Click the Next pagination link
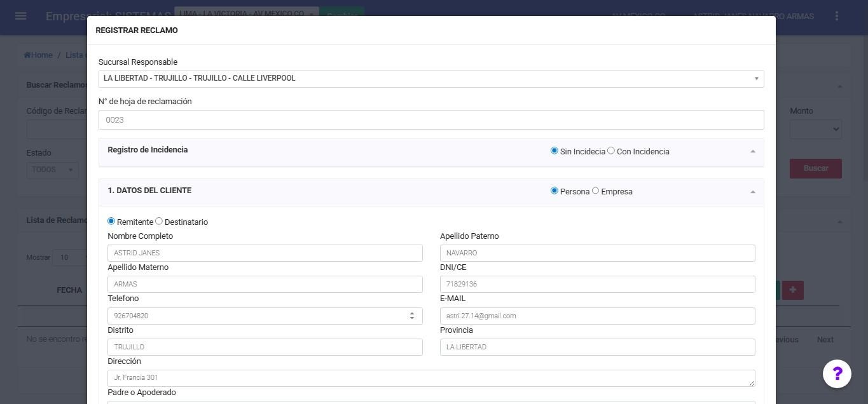The height and width of the screenshot is (404, 868). (825, 340)
